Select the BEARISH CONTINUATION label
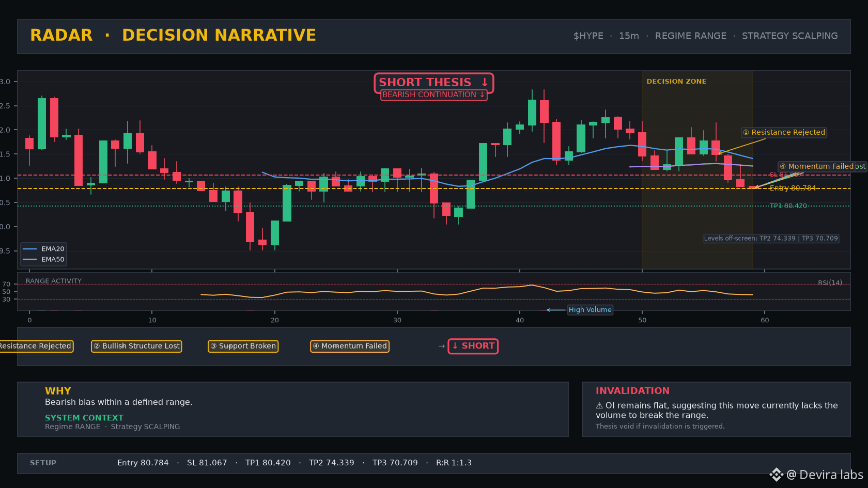 pyautogui.click(x=433, y=95)
